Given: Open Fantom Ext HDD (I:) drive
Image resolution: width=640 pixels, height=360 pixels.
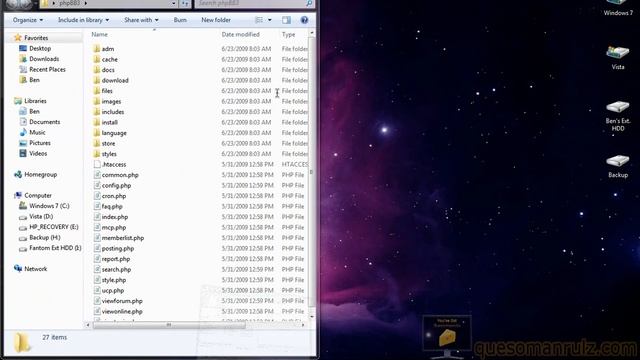Looking at the screenshot, I should pyautogui.click(x=55, y=248).
